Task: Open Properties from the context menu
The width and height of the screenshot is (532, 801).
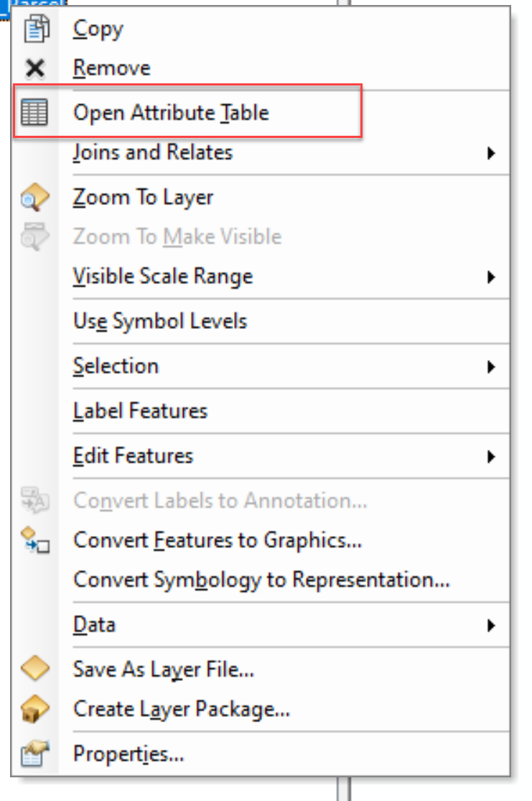Action: (129, 754)
